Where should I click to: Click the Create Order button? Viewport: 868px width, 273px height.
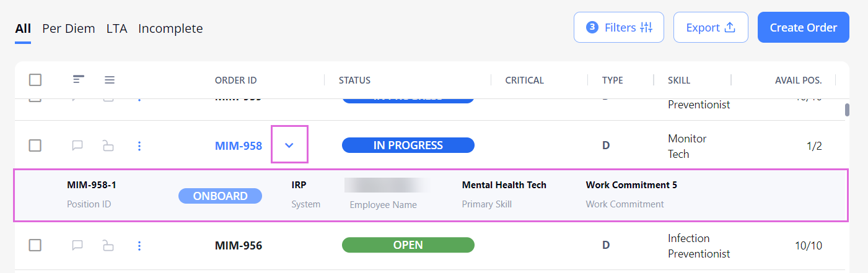point(804,27)
